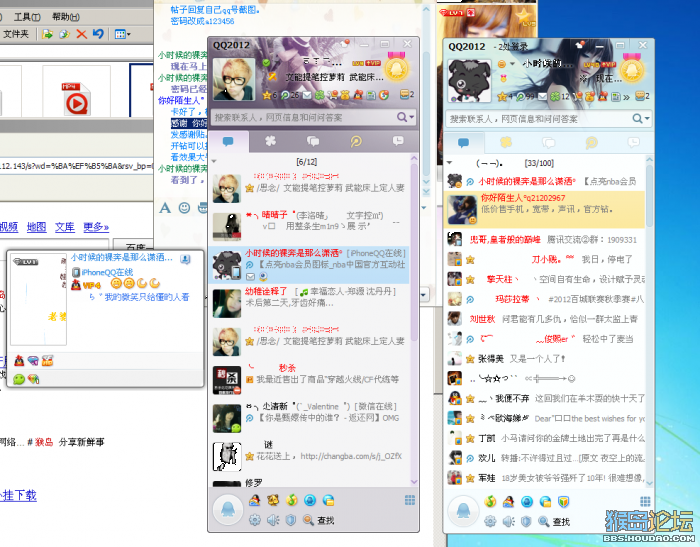The image size is (700, 547).
Task: Toggle sound mute icon in left QQ window
Action: coord(273,520)
